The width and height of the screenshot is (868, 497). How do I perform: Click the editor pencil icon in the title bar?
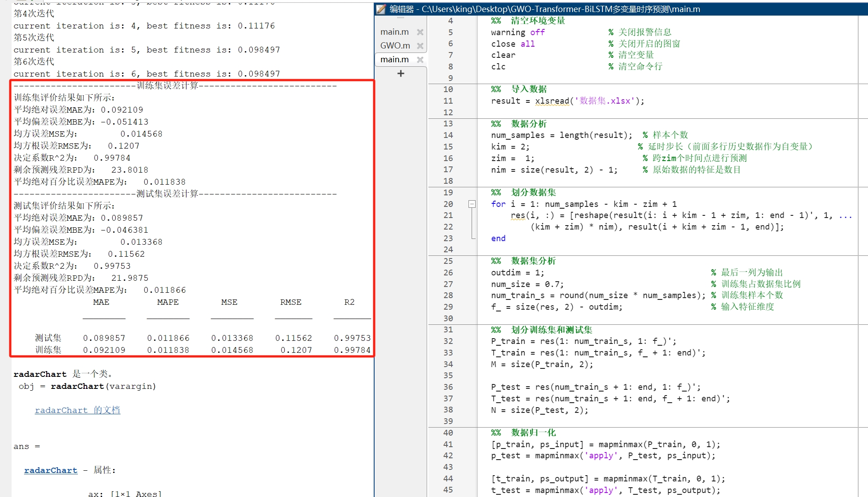[x=380, y=9]
